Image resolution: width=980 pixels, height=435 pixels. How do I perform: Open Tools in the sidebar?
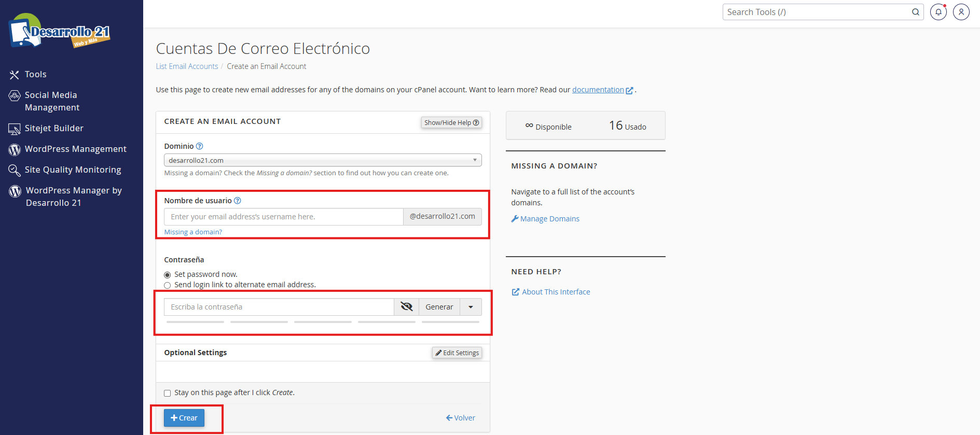(x=35, y=74)
